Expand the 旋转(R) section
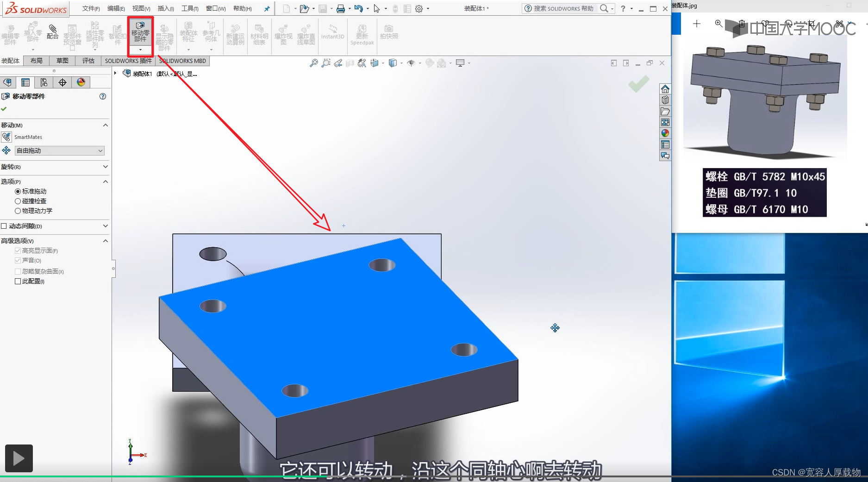The width and height of the screenshot is (868, 482). coord(106,167)
